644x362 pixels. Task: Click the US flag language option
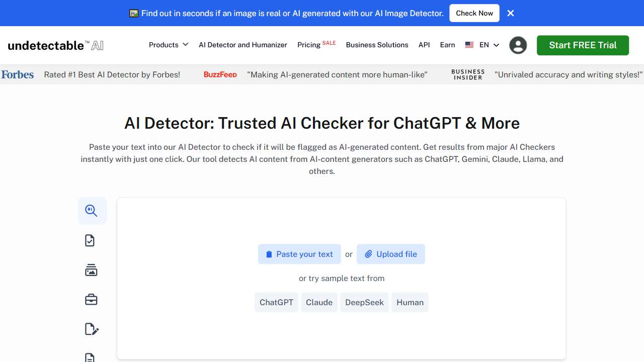pyautogui.click(x=469, y=45)
